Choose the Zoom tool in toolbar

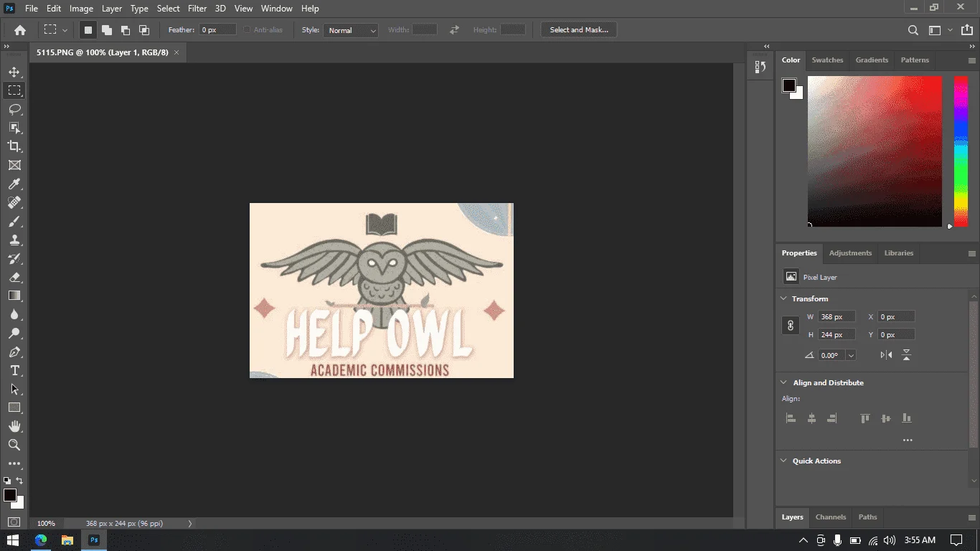coord(14,445)
